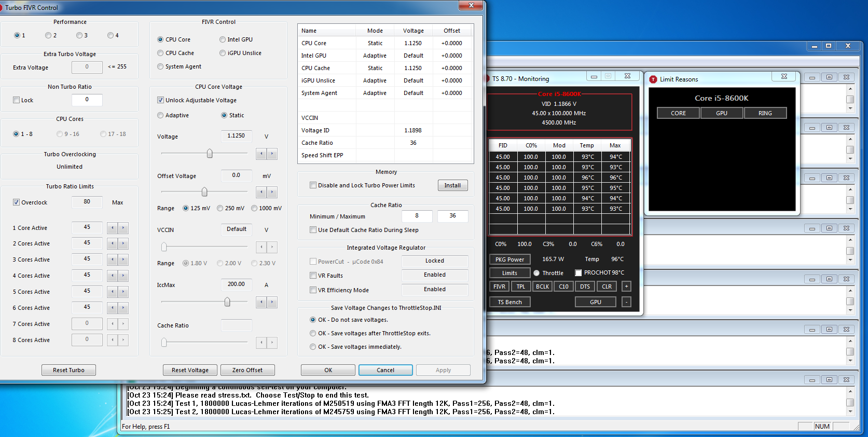Click TPL button in ThrottleStop window
Screen dimensions: 868x437
pos(521,286)
